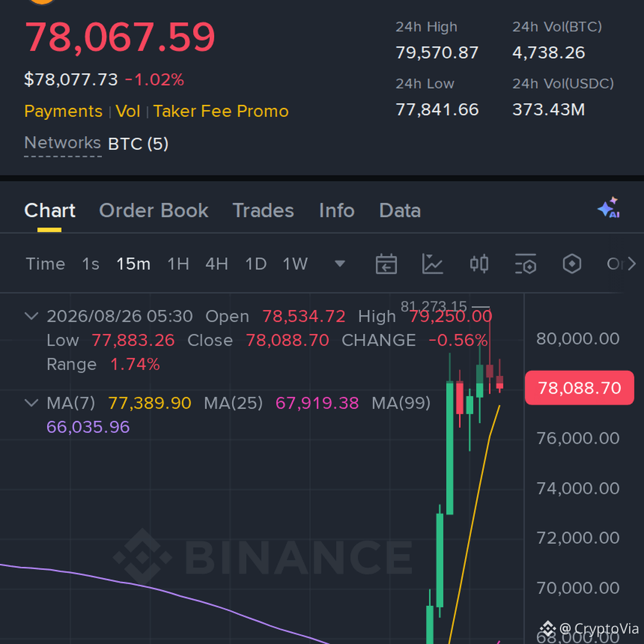Click the Close 78,088.70 value in legend
This screenshot has height=644, width=644.
(x=287, y=340)
